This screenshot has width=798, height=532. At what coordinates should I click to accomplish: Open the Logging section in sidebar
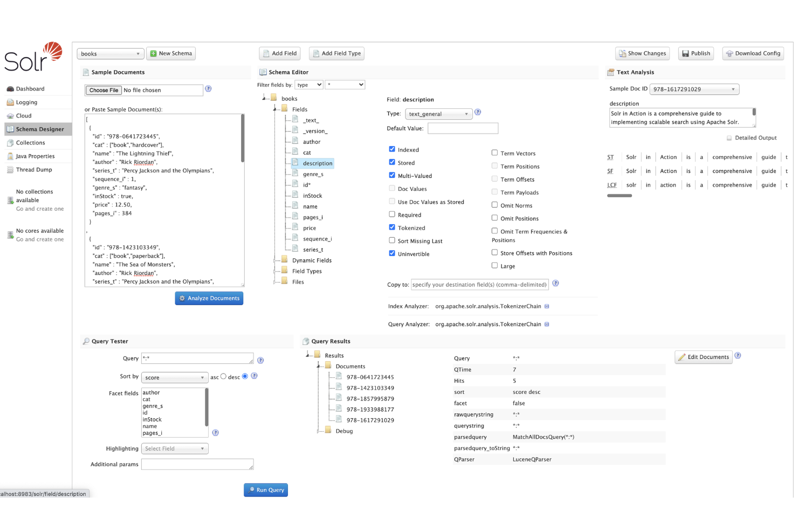[x=28, y=102]
